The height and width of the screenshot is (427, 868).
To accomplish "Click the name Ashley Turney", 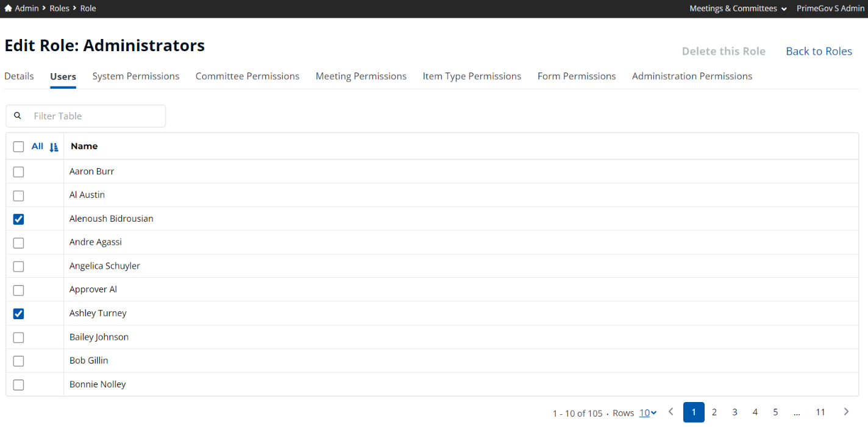I will click(98, 313).
